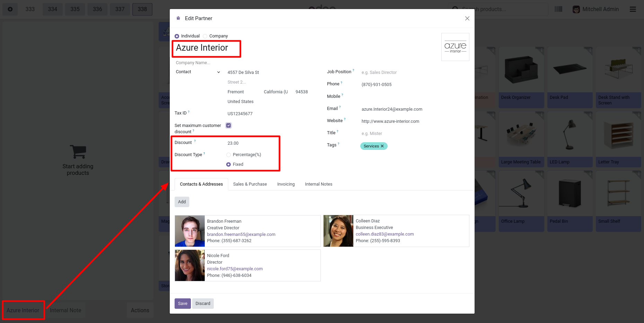
Task: Click the Email help question mark
Action: pos(340,107)
